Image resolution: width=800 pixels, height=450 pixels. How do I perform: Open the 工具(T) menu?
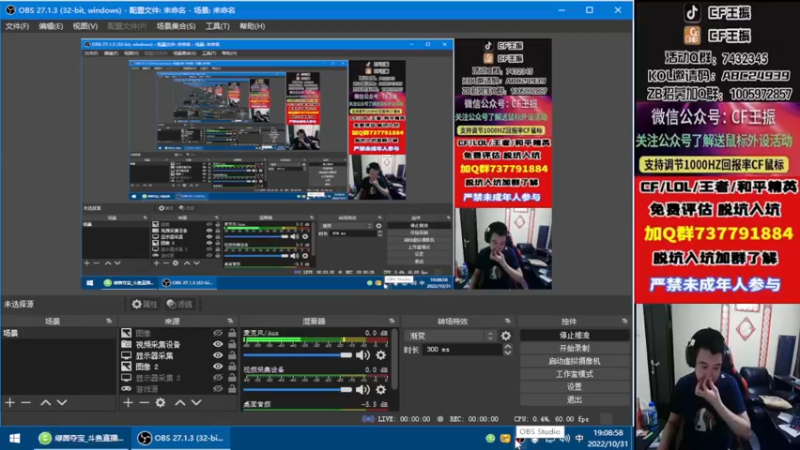click(217, 26)
